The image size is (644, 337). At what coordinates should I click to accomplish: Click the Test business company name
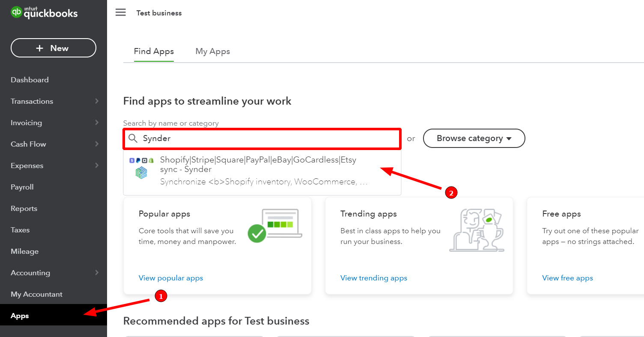tap(159, 13)
